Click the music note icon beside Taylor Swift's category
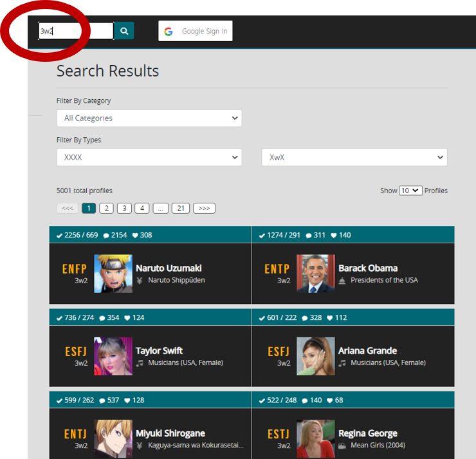The height and width of the screenshot is (459, 476). 140,363
